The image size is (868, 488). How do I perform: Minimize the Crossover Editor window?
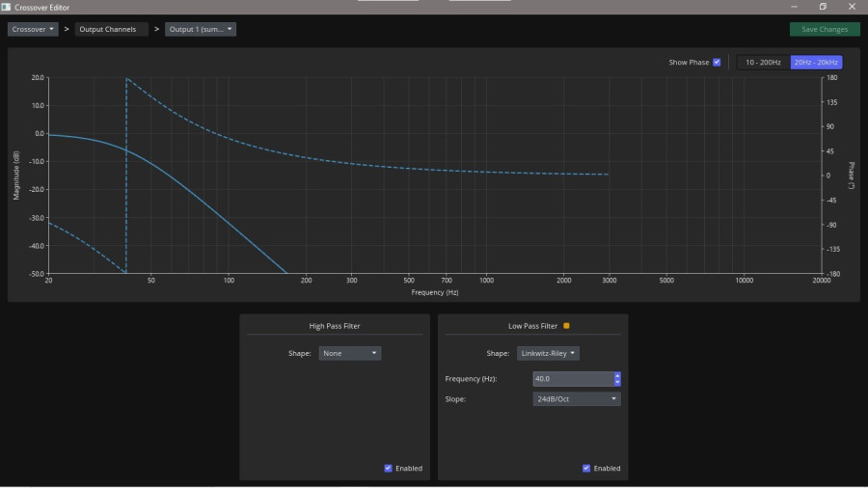(x=794, y=7)
